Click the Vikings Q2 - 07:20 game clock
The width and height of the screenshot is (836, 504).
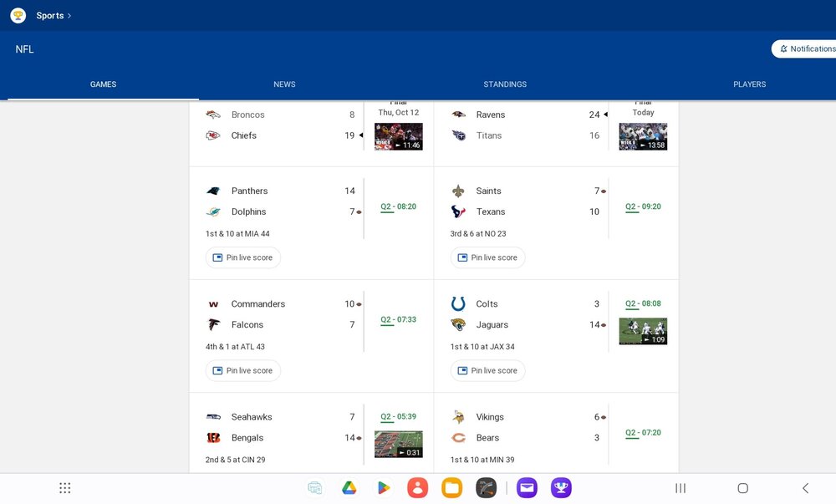click(643, 433)
